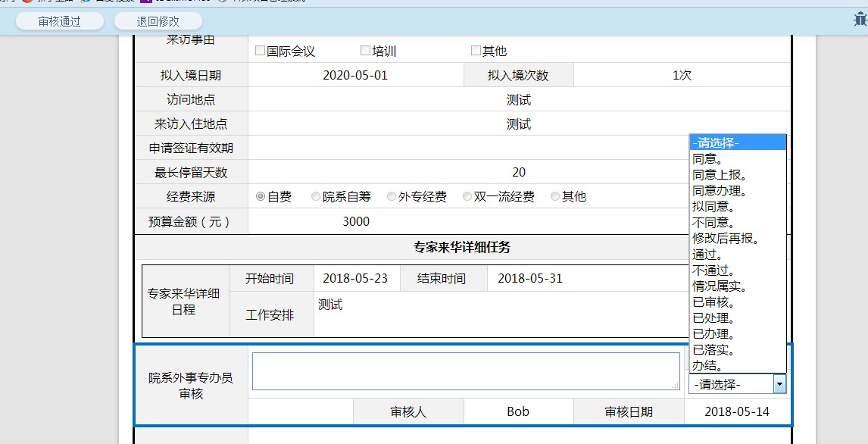Select the 双一流经费 radio option
Image resolution: width=868 pixels, height=444 pixels.
[467, 196]
